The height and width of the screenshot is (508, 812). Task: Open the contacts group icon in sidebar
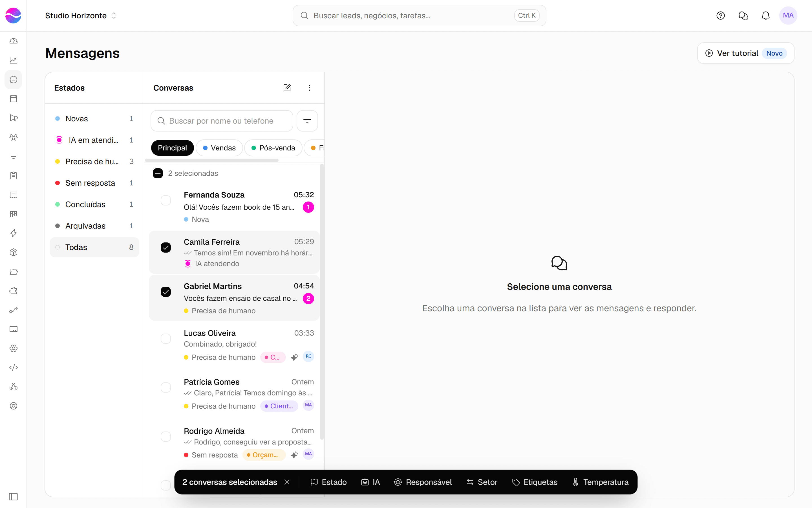14,137
